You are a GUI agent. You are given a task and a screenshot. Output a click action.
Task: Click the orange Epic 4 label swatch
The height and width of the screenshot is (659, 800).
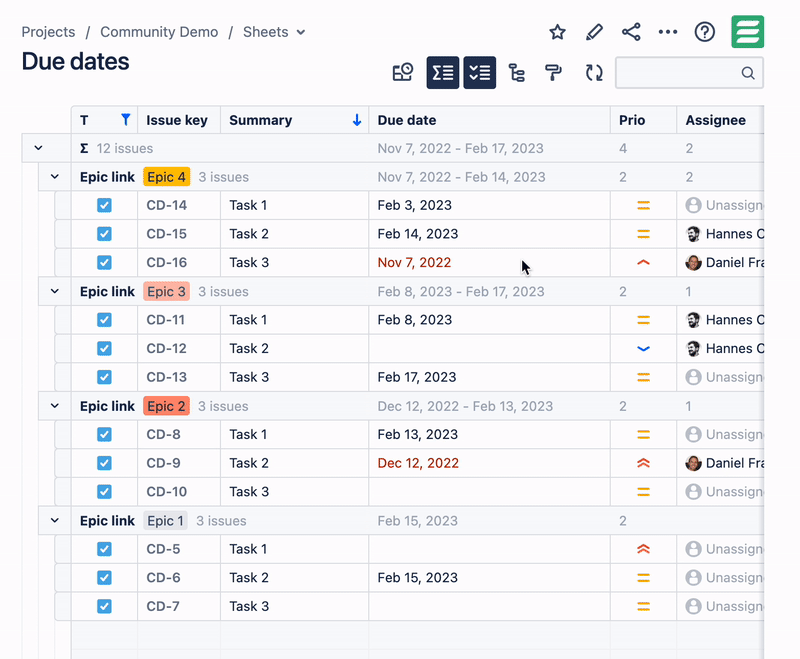pyautogui.click(x=166, y=176)
